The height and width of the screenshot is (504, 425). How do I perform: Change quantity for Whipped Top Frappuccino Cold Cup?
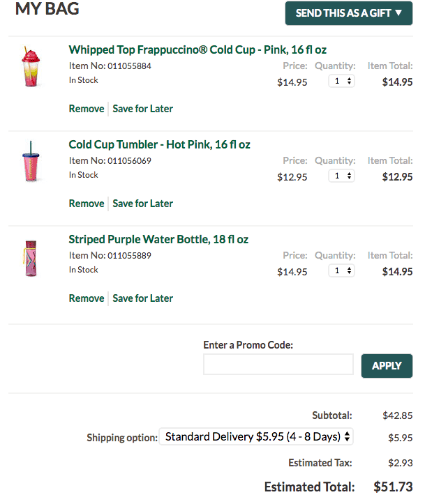[341, 81]
